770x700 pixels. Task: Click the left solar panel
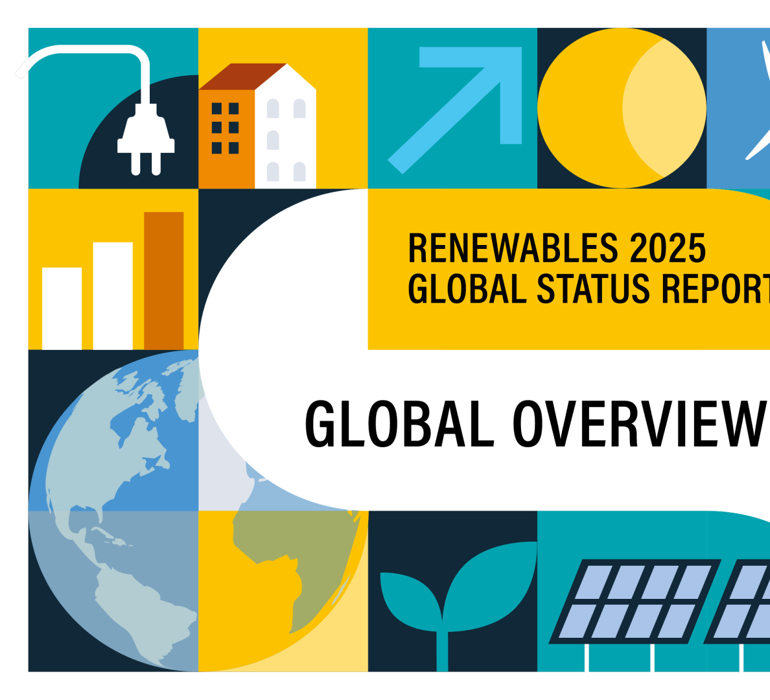point(634,601)
